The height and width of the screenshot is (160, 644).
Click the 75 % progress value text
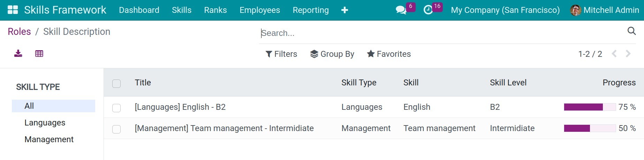[x=627, y=107]
